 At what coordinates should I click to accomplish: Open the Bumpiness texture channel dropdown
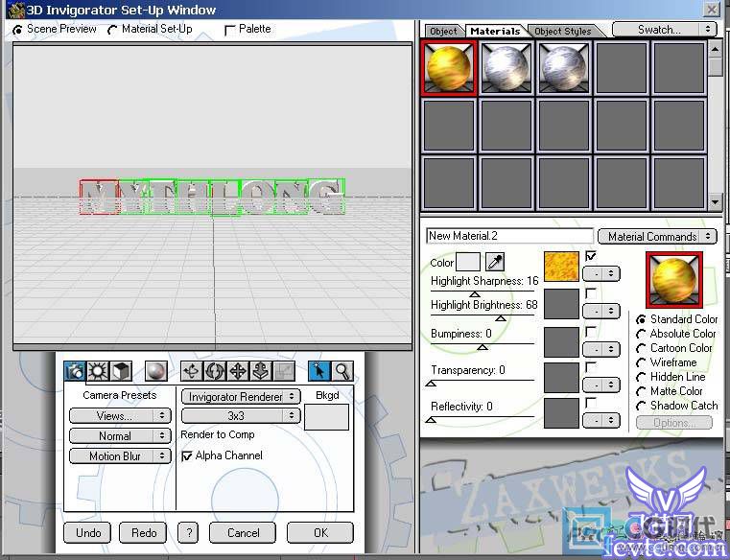click(601, 349)
